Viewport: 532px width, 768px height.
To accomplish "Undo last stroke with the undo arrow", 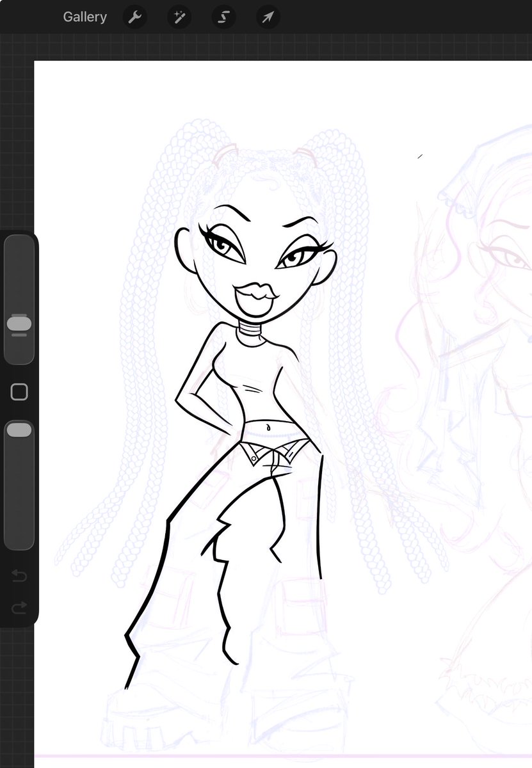I will [19, 576].
